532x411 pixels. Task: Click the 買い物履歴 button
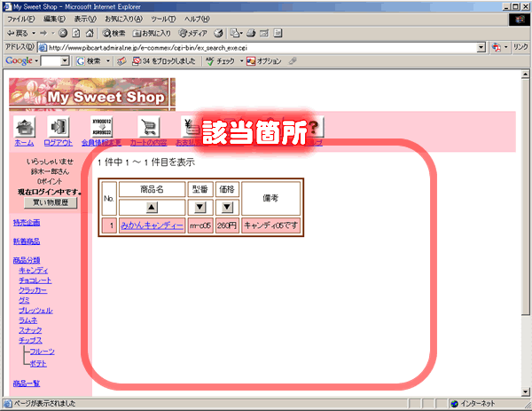[x=51, y=203]
